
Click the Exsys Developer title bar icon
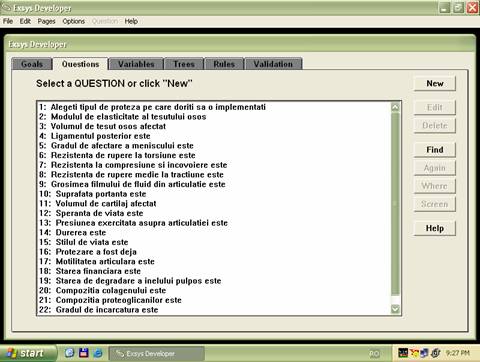tap(7, 7)
